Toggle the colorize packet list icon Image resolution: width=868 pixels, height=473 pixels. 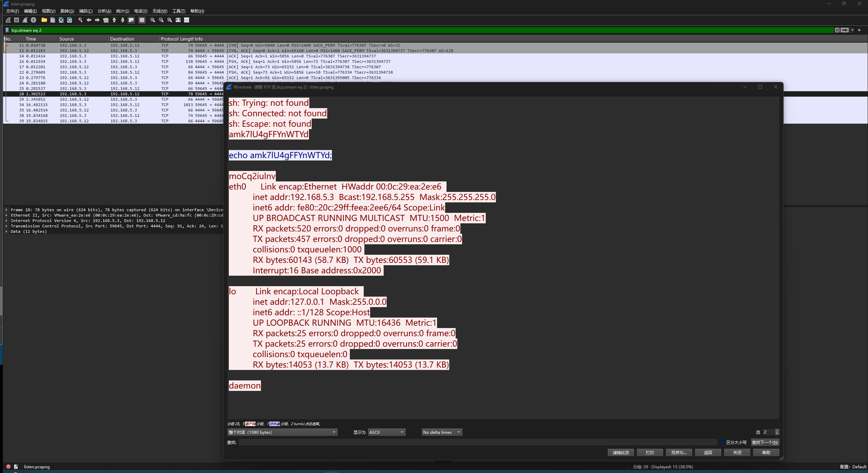pos(142,20)
